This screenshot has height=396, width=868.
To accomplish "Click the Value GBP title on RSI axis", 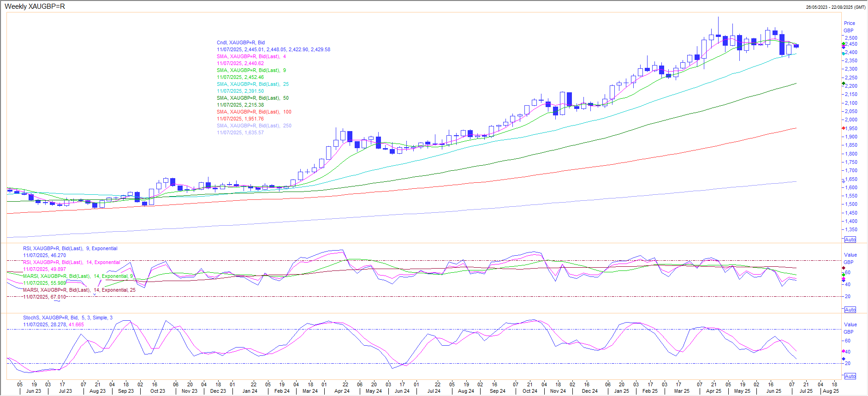I will tap(850, 258).
